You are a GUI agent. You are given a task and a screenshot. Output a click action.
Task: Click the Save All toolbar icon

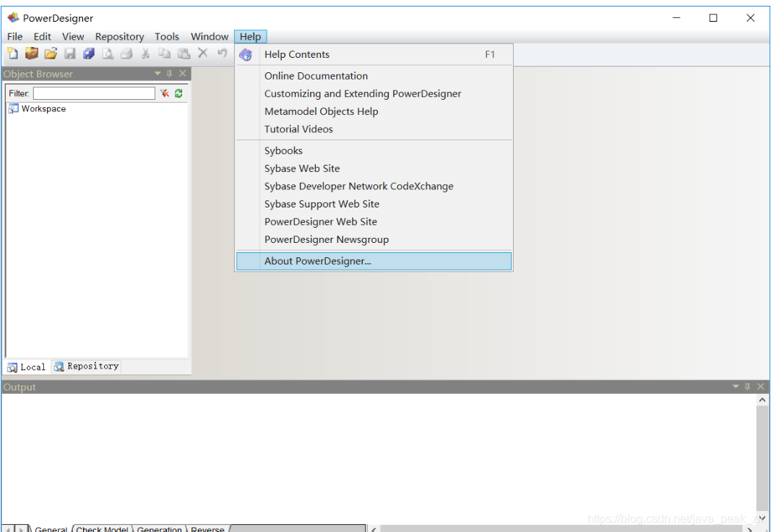pos(89,53)
